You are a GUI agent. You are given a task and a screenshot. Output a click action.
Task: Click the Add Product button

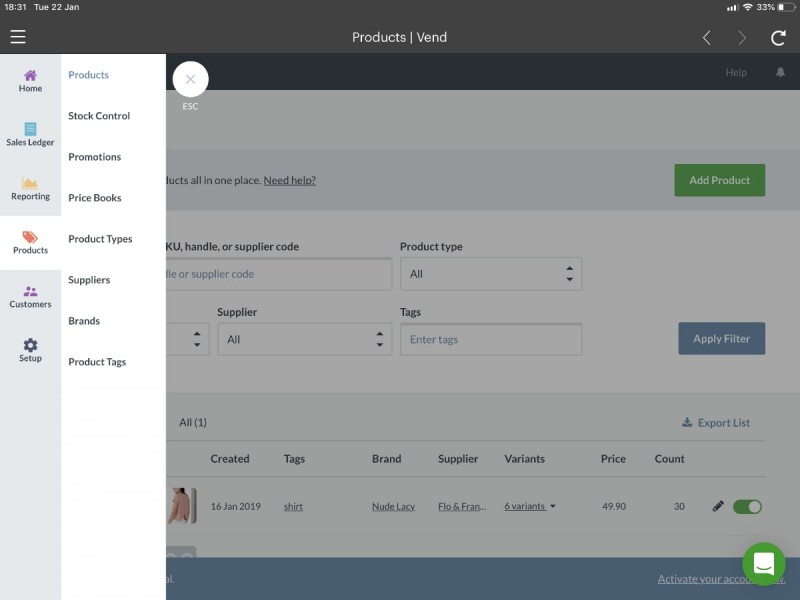[x=719, y=180]
